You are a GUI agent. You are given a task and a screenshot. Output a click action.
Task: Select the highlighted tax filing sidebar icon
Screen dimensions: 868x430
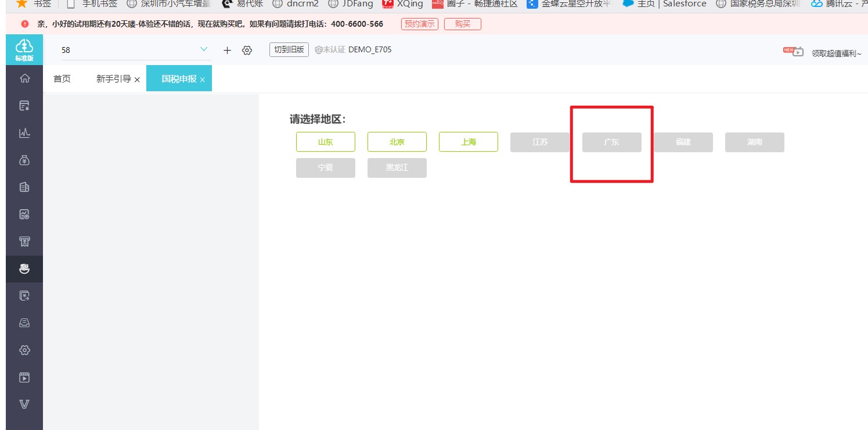(24, 269)
